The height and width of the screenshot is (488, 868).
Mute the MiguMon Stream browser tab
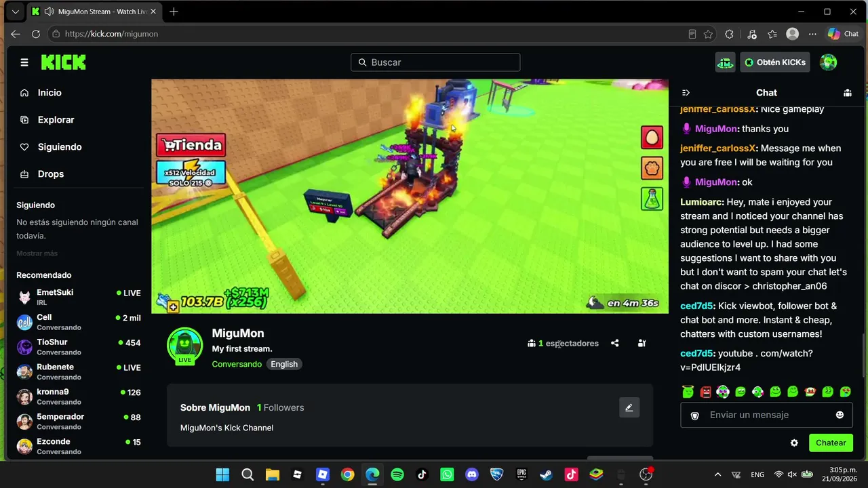coord(49,12)
